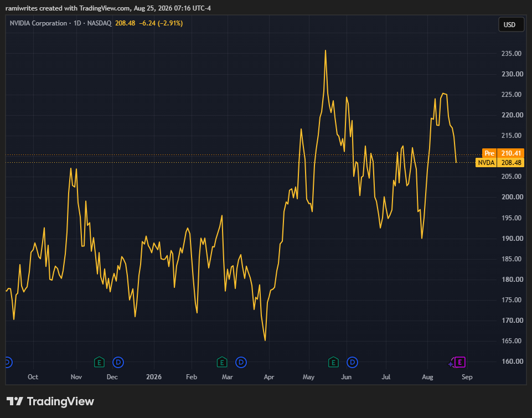Click the 208.48 last price in header
The image size is (532, 418).
(125, 23)
